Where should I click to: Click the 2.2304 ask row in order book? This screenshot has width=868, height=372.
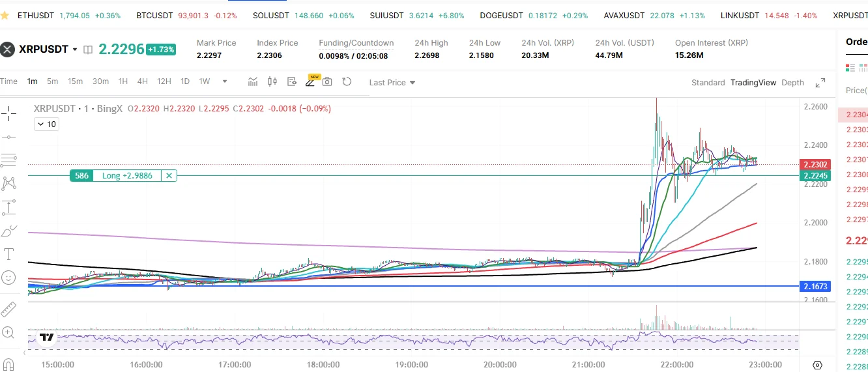pyautogui.click(x=853, y=115)
